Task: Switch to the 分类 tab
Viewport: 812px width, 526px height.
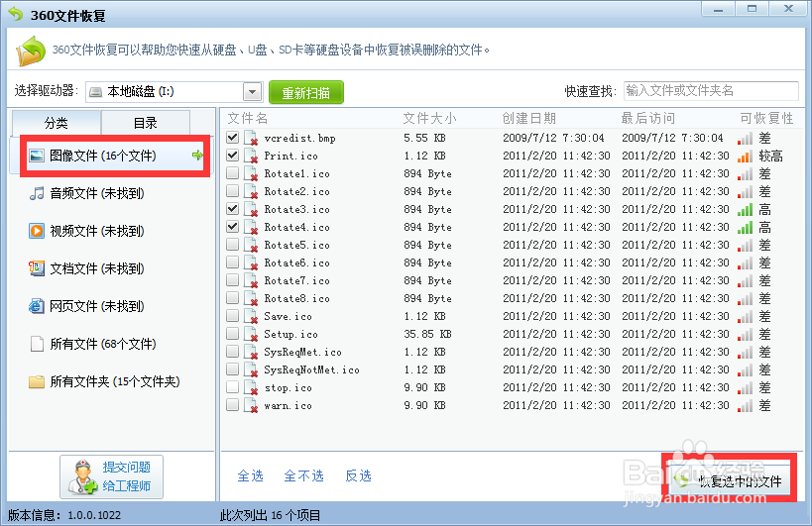Action: (56, 123)
